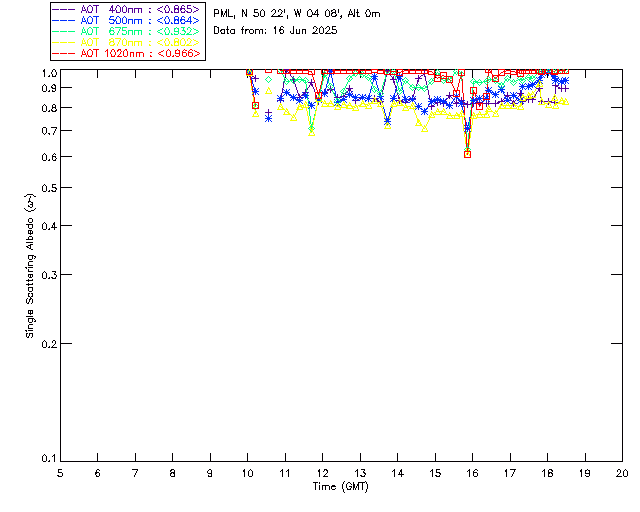Click the x-axis tick label 18
This screenshot has width=640, height=512.
click(547, 473)
